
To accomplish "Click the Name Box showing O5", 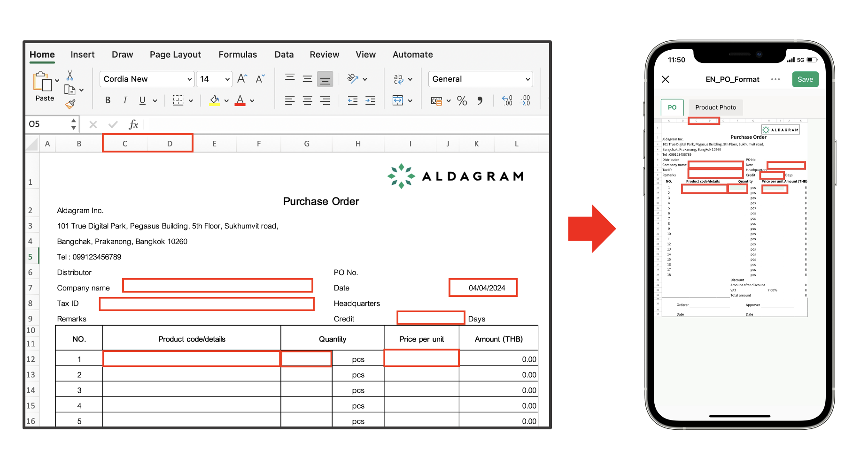I will tap(47, 124).
